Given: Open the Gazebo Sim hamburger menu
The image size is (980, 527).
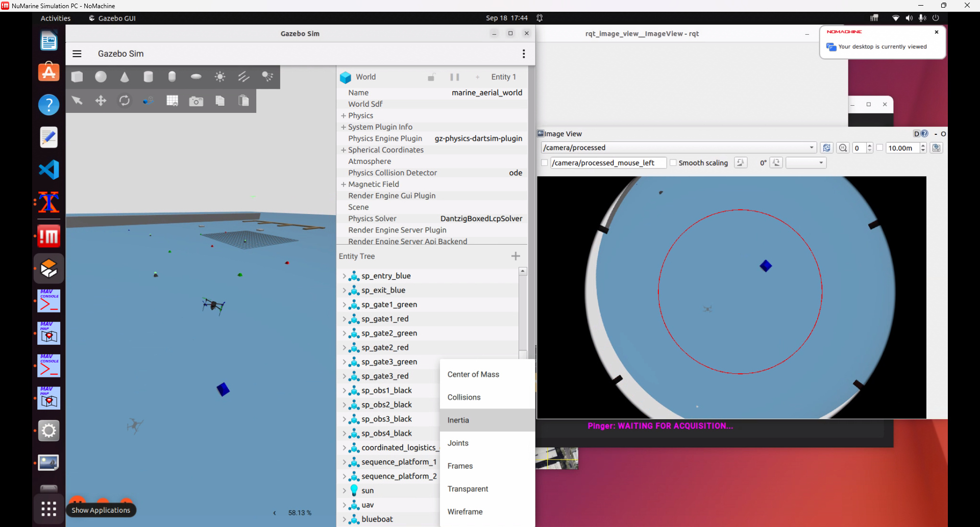Looking at the screenshot, I should (x=77, y=54).
